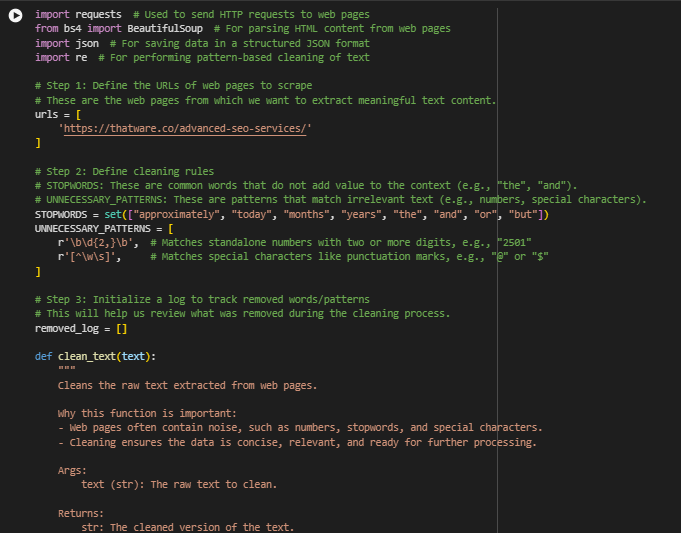Screen dimensions: 681x533
Task: Click the 'import re' line
Action: (x=202, y=57)
